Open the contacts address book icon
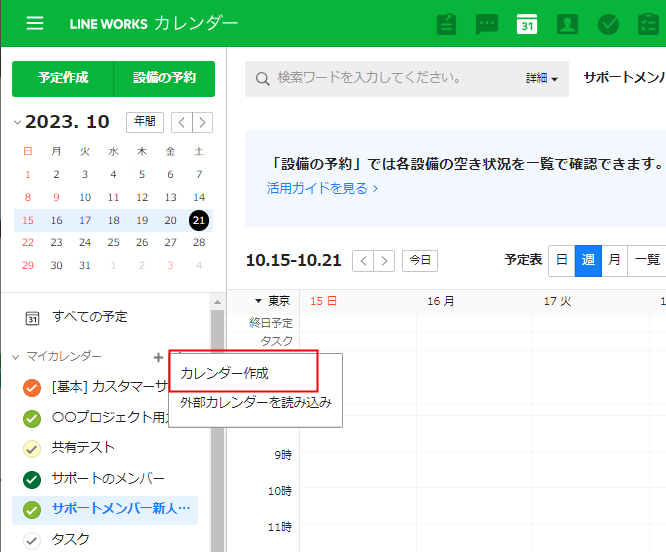Screen dimensions: 666x552 [x=567, y=24]
